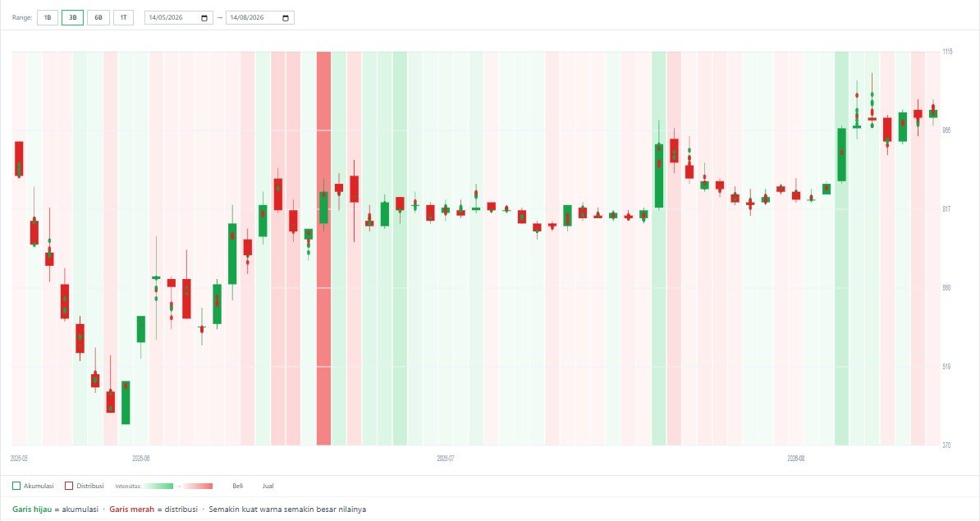
Task: Click the red intensity gradient swatch
Action: click(198, 486)
